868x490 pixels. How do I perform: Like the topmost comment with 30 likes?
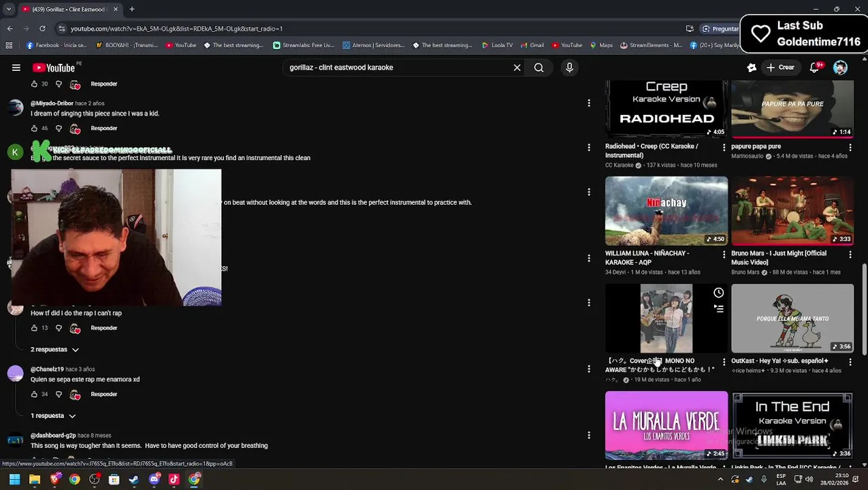point(35,84)
